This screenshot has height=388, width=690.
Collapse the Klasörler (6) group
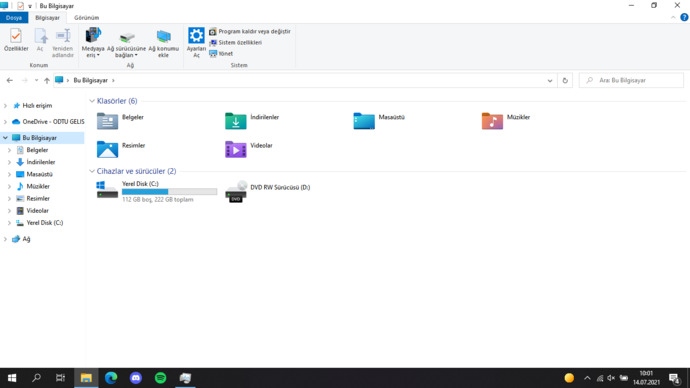(92, 101)
